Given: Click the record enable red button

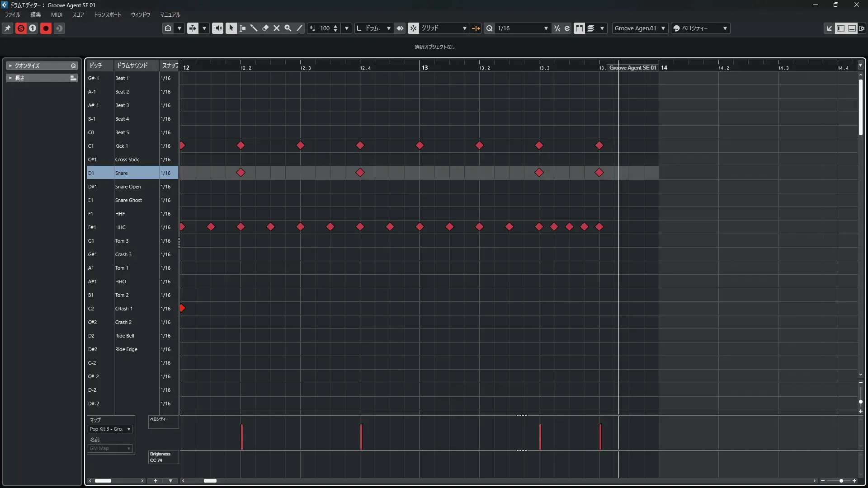Looking at the screenshot, I should pos(46,28).
